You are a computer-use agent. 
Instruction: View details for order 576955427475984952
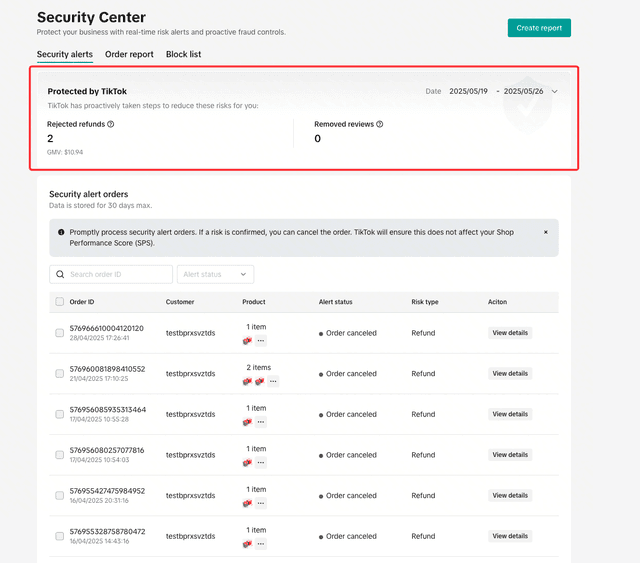[x=510, y=495]
